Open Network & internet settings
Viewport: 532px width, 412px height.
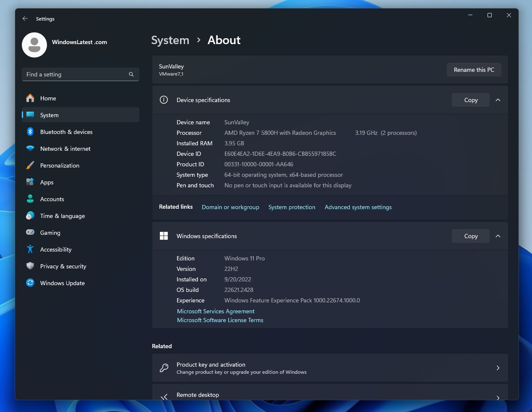[81, 148]
